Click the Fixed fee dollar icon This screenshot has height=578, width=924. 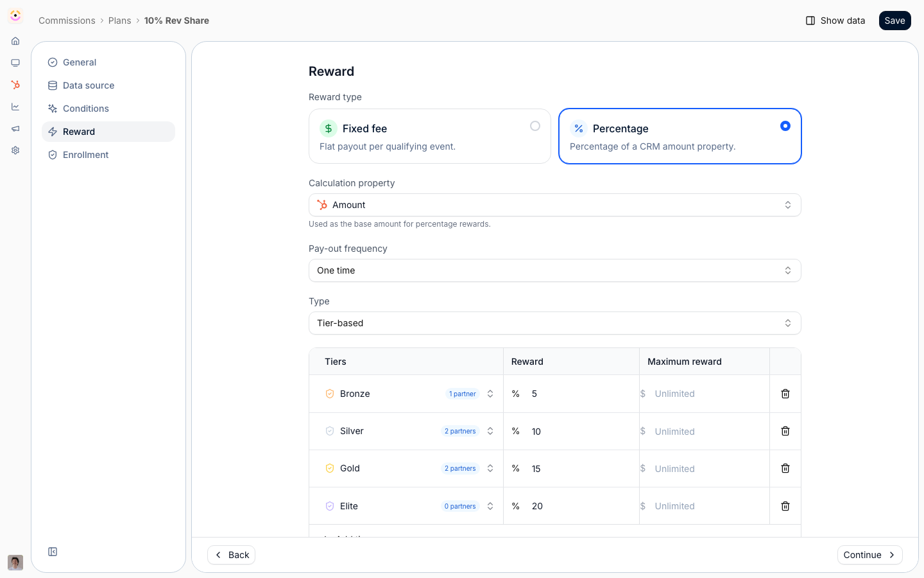[x=329, y=128]
